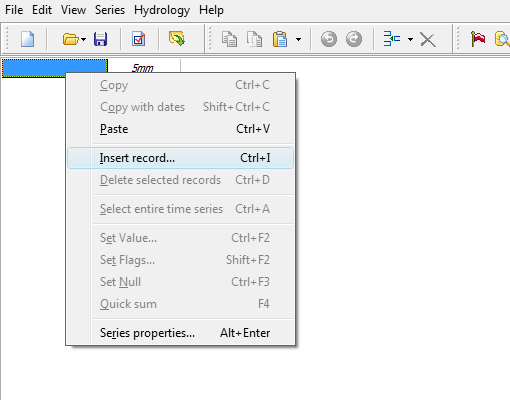510x400 pixels.
Task: Choose Copy with dates in context menu
Action: (x=181, y=107)
